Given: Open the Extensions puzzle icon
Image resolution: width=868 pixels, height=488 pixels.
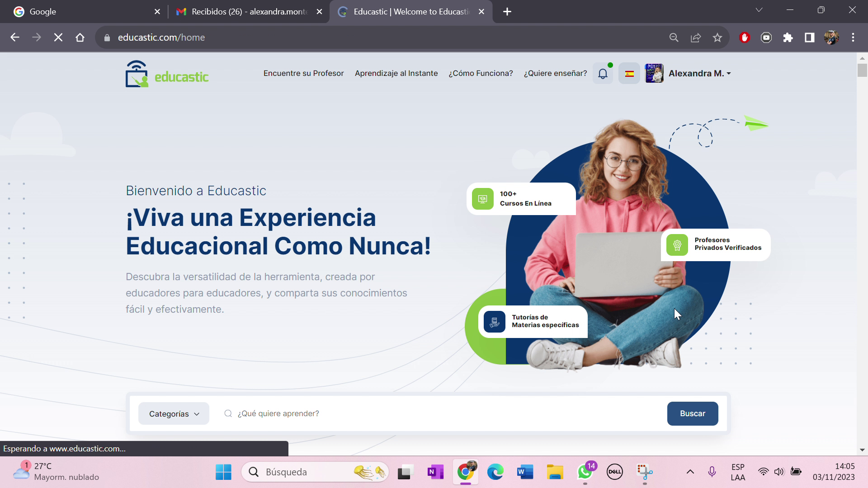Looking at the screenshot, I should (788, 38).
